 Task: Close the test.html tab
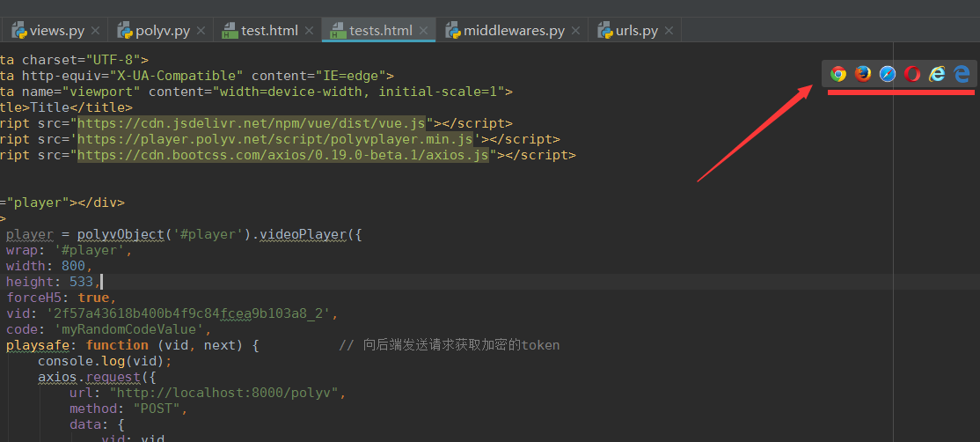[310, 30]
